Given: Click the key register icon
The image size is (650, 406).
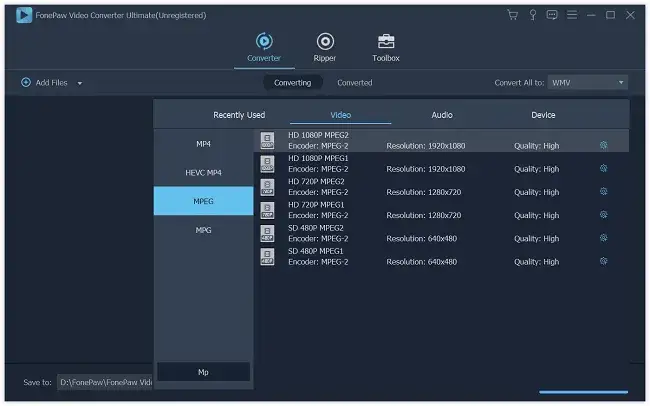Looking at the screenshot, I should point(533,15).
